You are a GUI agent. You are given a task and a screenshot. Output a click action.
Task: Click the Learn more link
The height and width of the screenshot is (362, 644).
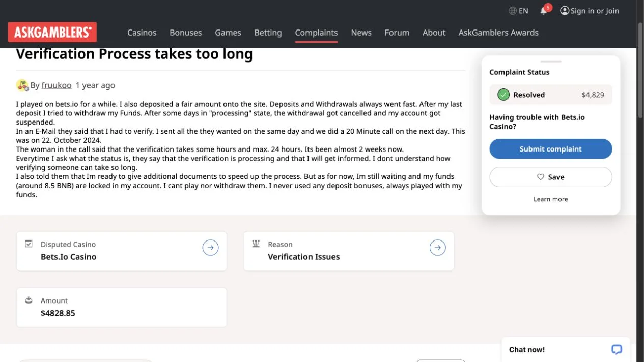[x=550, y=199]
